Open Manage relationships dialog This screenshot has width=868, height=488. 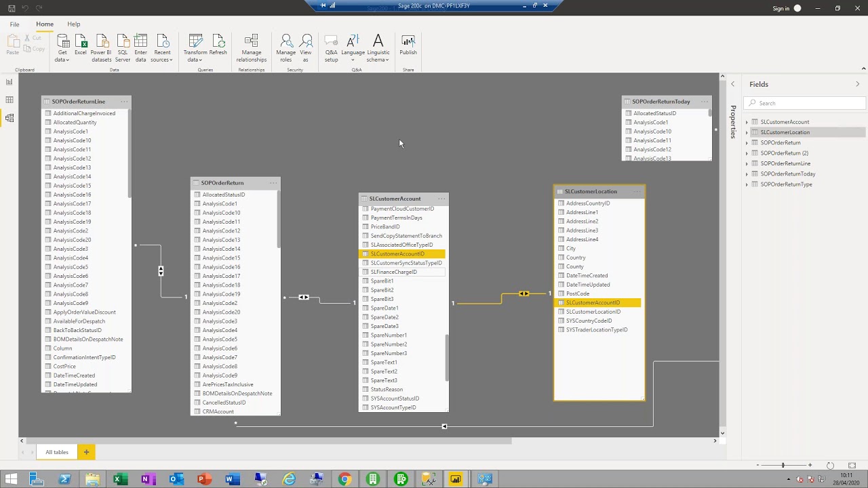tap(252, 49)
